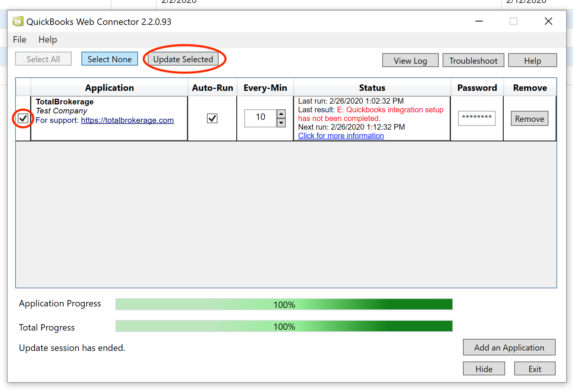Open the Click for more information link
The image size is (573, 392).
(341, 136)
